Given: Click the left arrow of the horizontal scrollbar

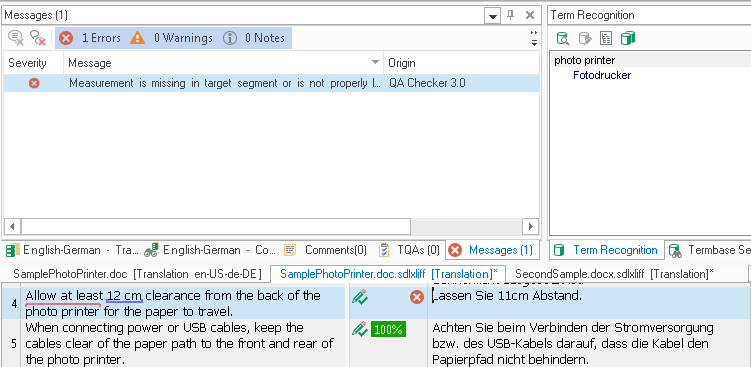Looking at the screenshot, I should [x=12, y=226].
